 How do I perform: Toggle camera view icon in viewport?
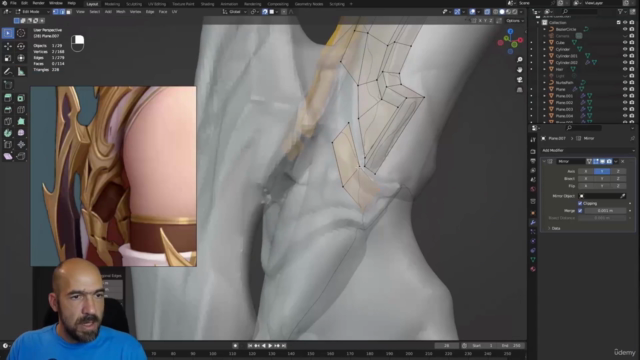click(520, 80)
